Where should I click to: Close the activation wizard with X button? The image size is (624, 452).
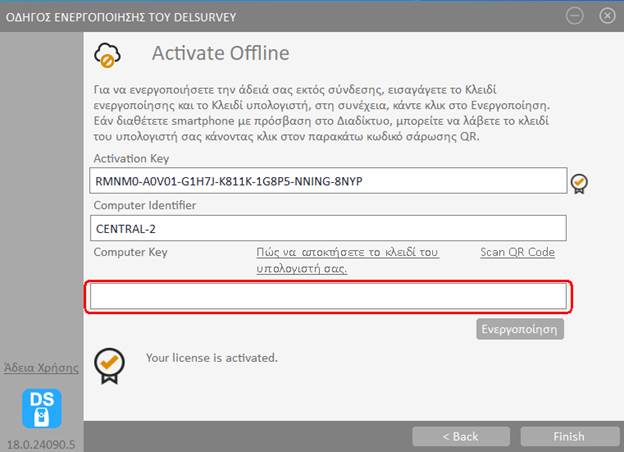click(x=605, y=16)
